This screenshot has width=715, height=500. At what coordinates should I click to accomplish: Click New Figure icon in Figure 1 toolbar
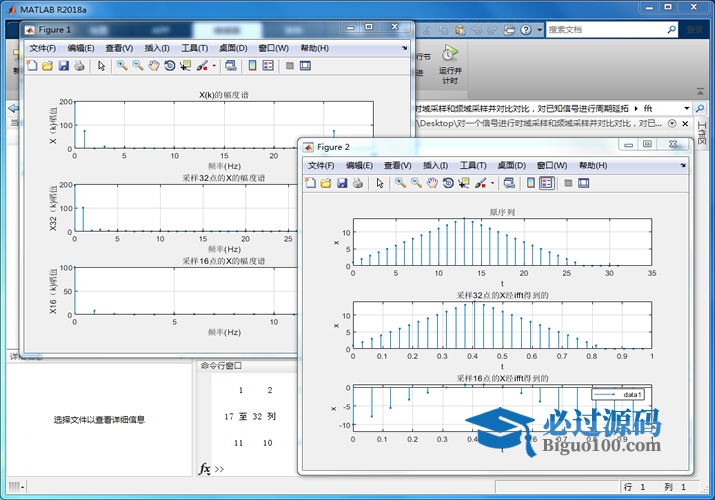[x=32, y=66]
